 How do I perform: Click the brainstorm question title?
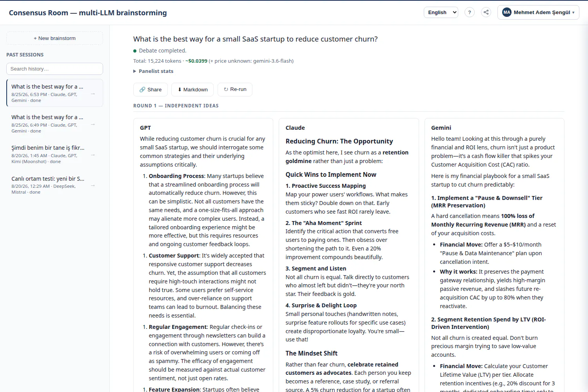point(256,39)
